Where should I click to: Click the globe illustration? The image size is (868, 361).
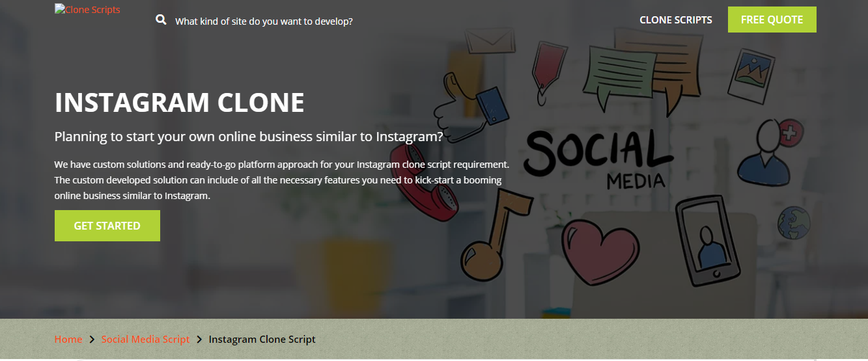(x=794, y=223)
